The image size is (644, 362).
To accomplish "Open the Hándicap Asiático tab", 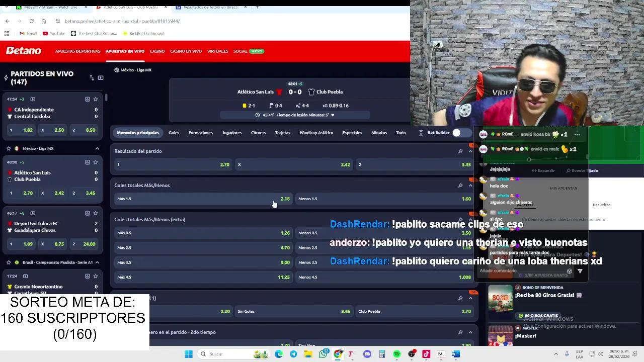I will click(316, 133).
